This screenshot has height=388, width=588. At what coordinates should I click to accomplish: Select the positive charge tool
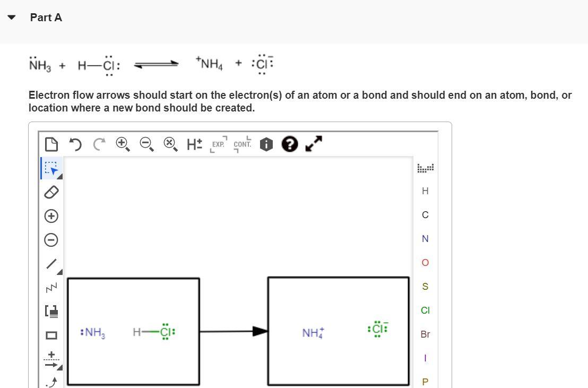[51, 216]
